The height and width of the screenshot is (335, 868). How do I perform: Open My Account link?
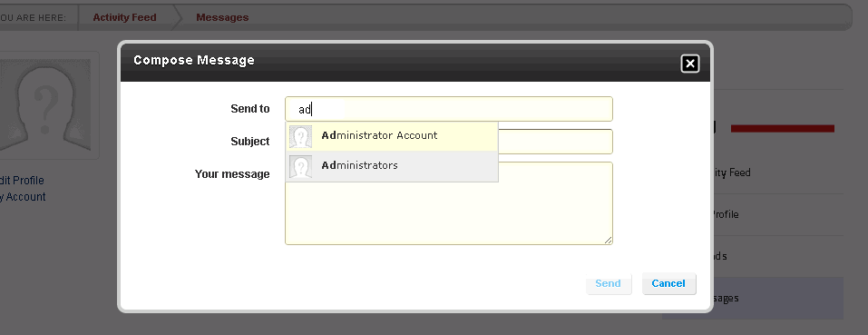click(x=23, y=197)
